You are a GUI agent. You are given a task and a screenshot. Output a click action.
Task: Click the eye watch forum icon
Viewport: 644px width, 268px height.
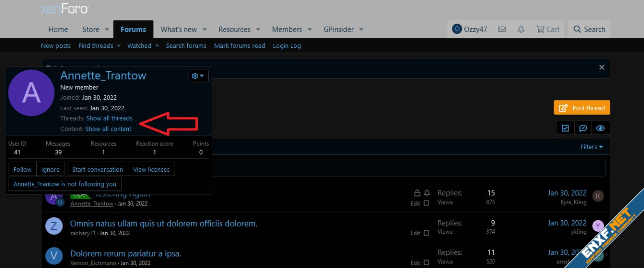tap(600, 128)
